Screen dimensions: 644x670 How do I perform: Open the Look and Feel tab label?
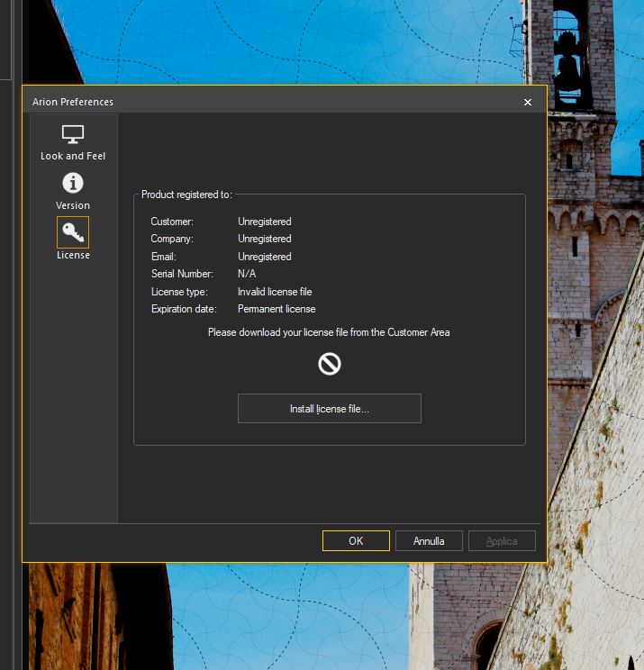pyautogui.click(x=73, y=156)
